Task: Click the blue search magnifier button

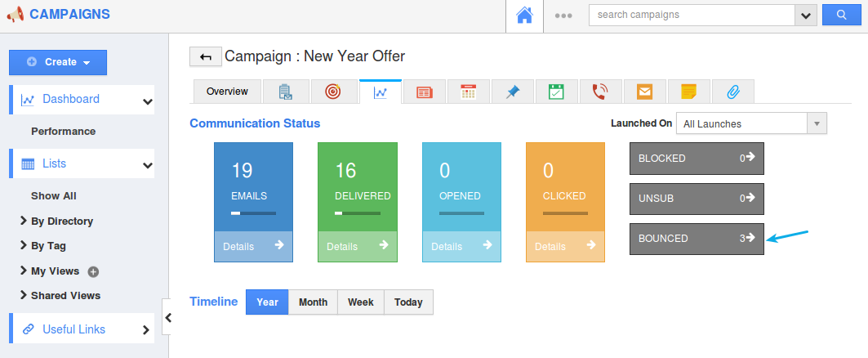Action: [x=841, y=15]
